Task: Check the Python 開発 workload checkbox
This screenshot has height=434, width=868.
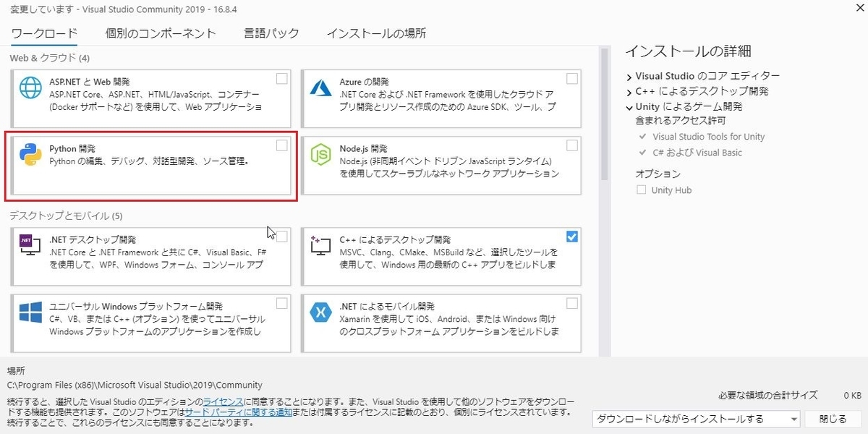Action: 282,145
